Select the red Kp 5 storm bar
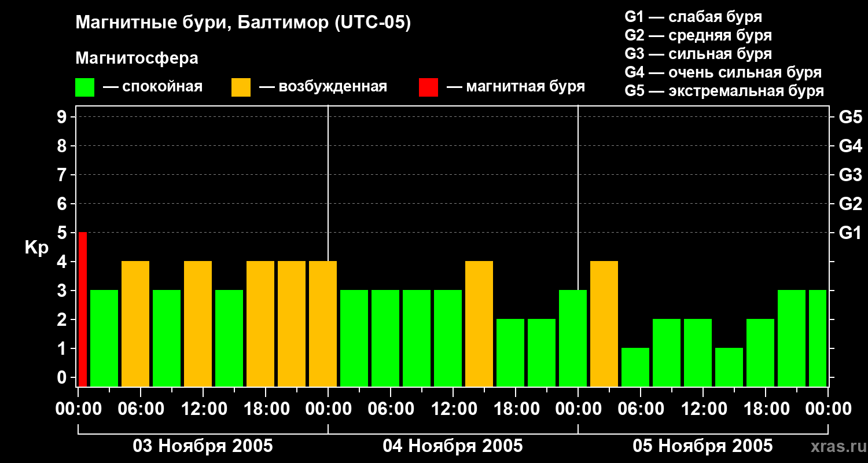868x463 pixels. 83,309
